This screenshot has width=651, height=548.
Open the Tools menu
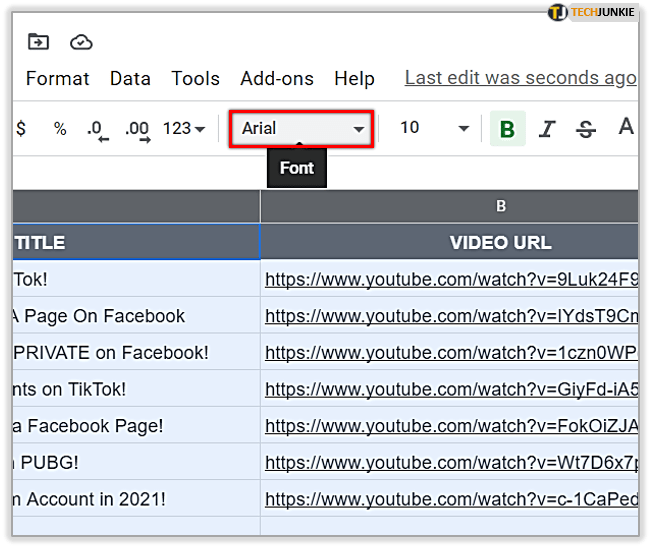195,78
